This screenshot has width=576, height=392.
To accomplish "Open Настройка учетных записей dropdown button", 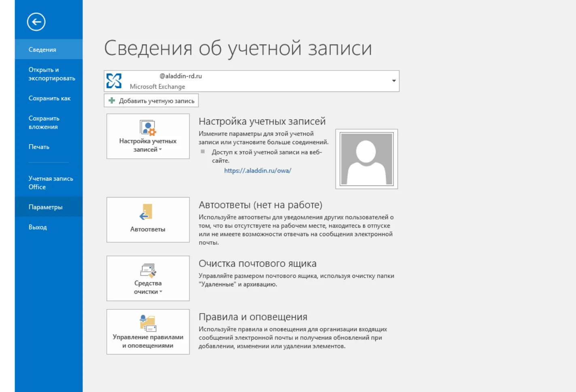I will click(x=148, y=136).
